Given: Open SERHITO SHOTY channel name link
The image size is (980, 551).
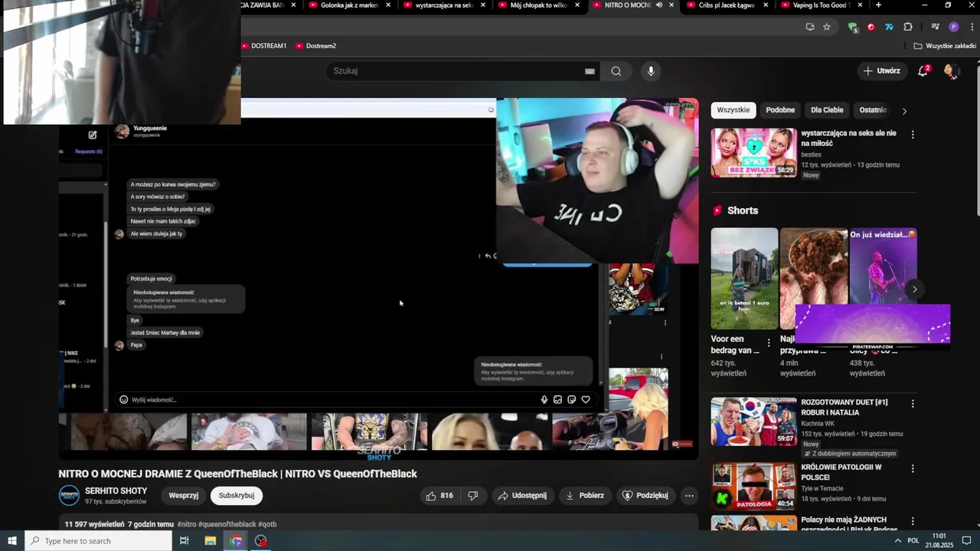Looking at the screenshot, I should tap(116, 491).
